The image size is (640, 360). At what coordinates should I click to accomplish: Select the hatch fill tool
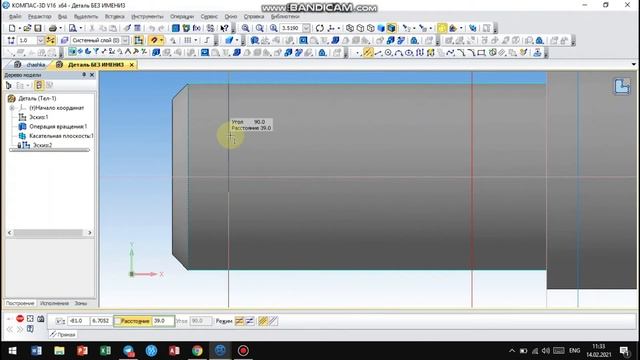502,53
